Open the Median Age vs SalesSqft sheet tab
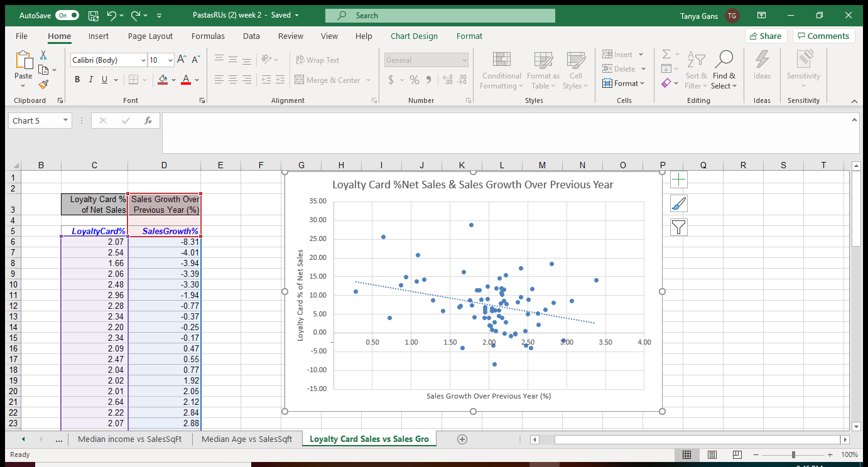The image size is (868, 467). 247,439
